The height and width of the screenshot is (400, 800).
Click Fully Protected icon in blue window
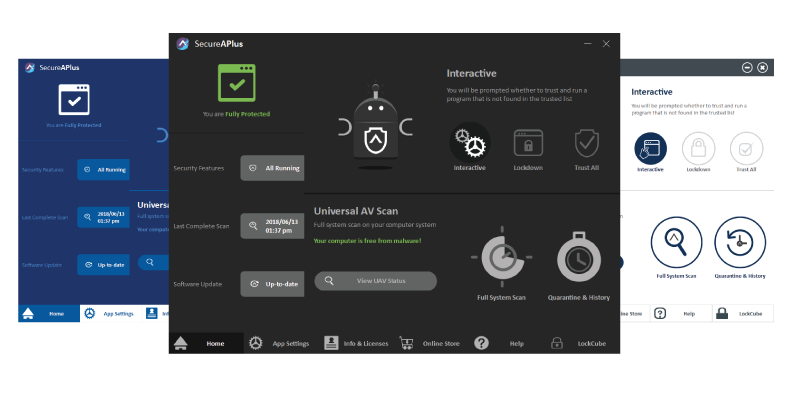[x=74, y=99]
